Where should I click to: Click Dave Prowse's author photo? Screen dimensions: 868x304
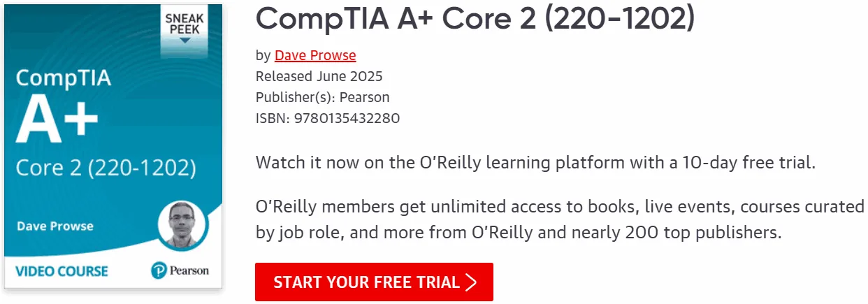click(182, 226)
